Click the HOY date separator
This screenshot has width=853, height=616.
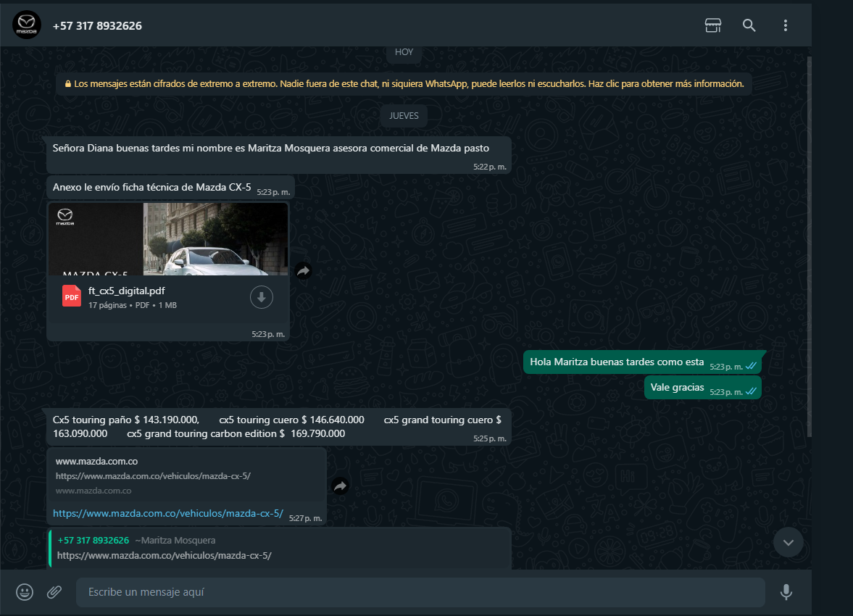pos(404,52)
